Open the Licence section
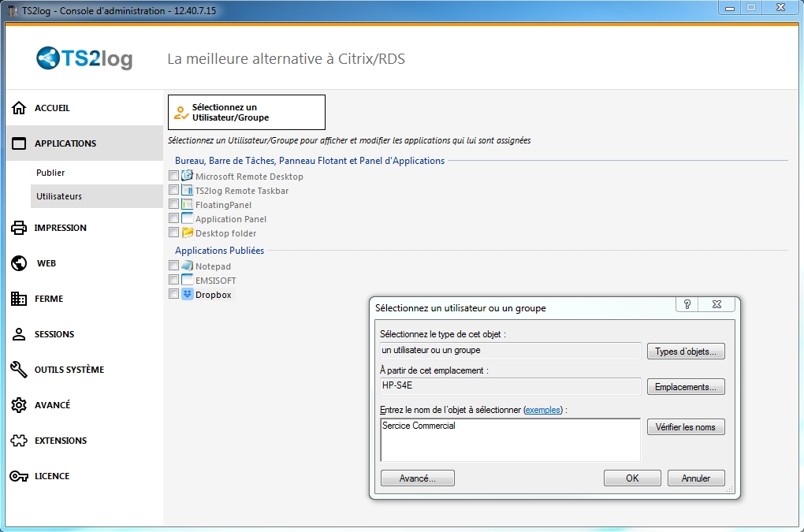The width and height of the screenshot is (804, 532). coord(84,476)
